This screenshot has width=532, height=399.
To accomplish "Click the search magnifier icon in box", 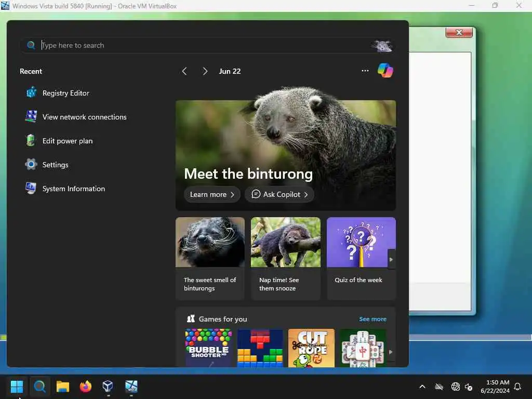I will click(x=31, y=45).
